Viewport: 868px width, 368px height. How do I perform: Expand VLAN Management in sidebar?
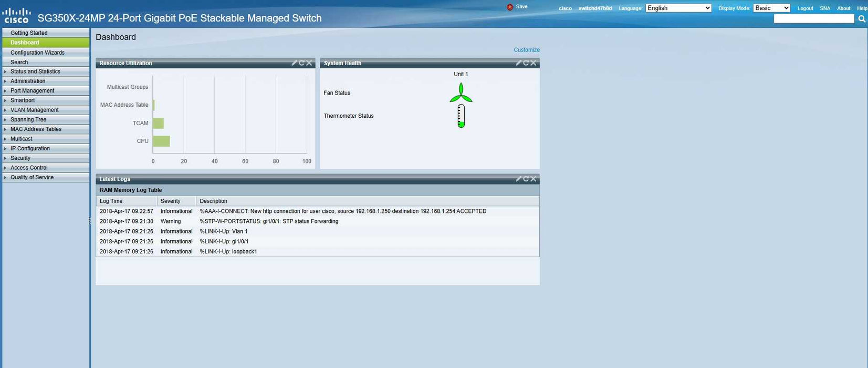(34, 110)
